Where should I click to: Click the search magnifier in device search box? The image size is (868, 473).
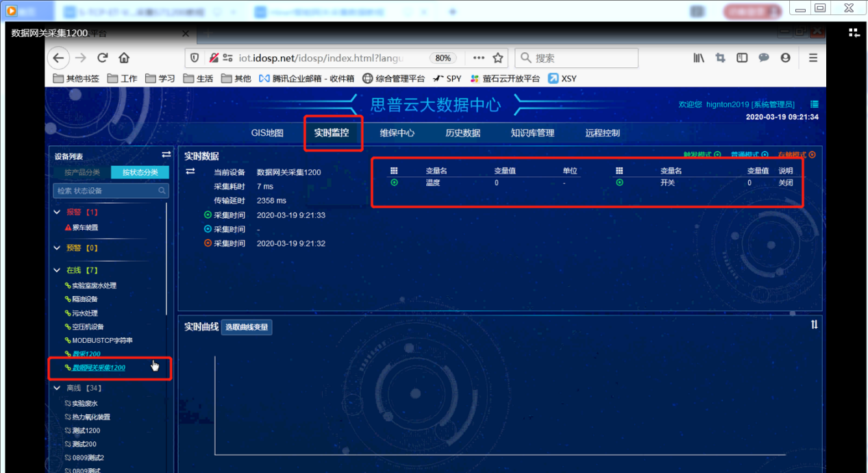coord(162,191)
